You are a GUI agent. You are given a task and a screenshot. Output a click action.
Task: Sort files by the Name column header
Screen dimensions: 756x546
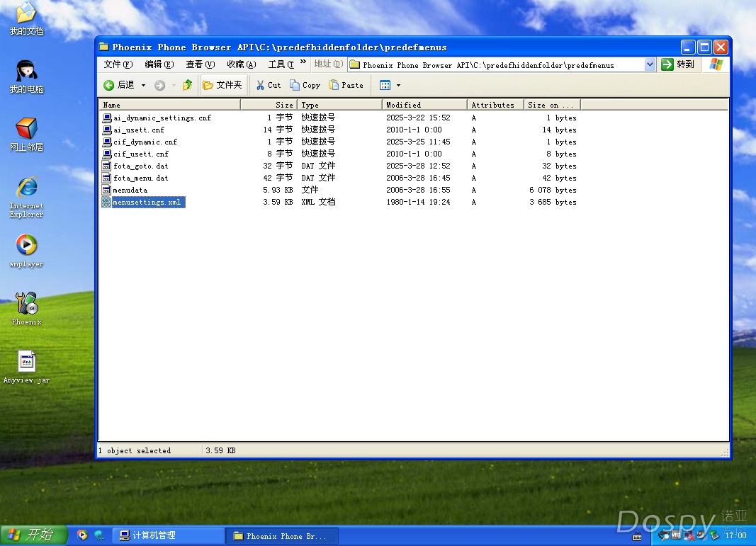170,105
